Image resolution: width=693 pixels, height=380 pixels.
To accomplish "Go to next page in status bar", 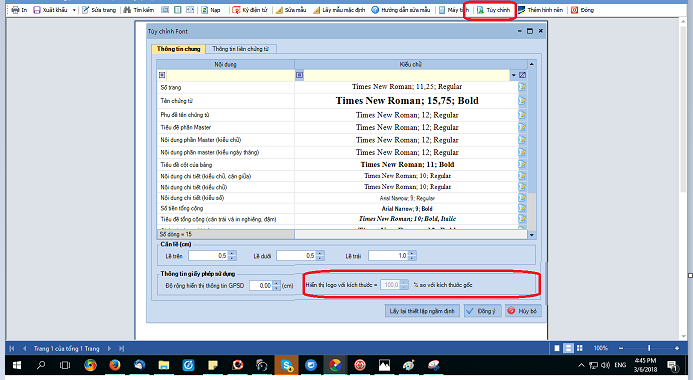I will coord(109,349).
